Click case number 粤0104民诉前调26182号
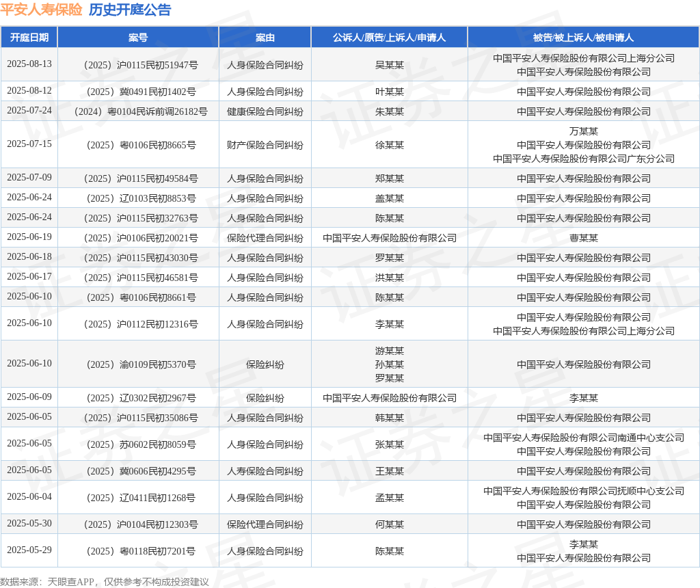700x588 pixels. tap(141, 111)
